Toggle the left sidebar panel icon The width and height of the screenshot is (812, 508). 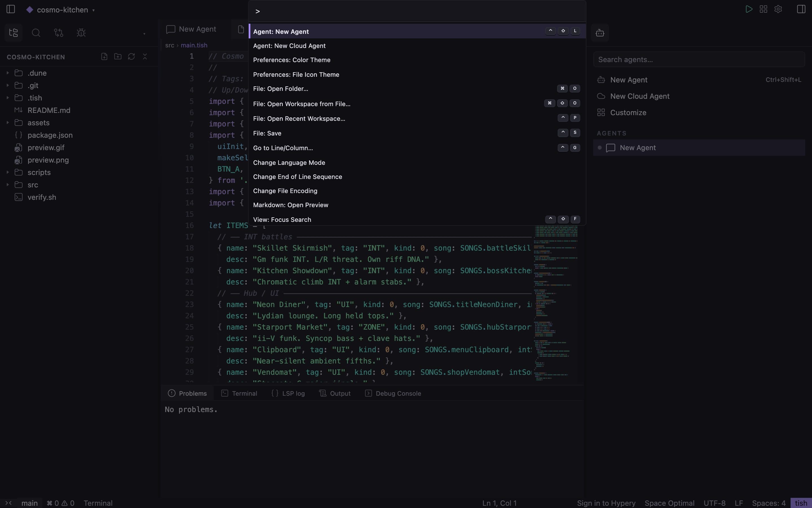pyautogui.click(x=11, y=9)
